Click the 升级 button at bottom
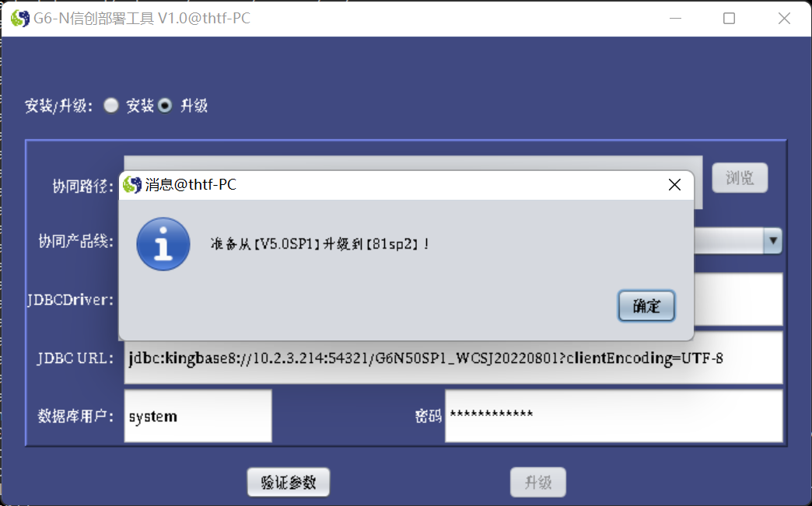 tap(538, 482)
